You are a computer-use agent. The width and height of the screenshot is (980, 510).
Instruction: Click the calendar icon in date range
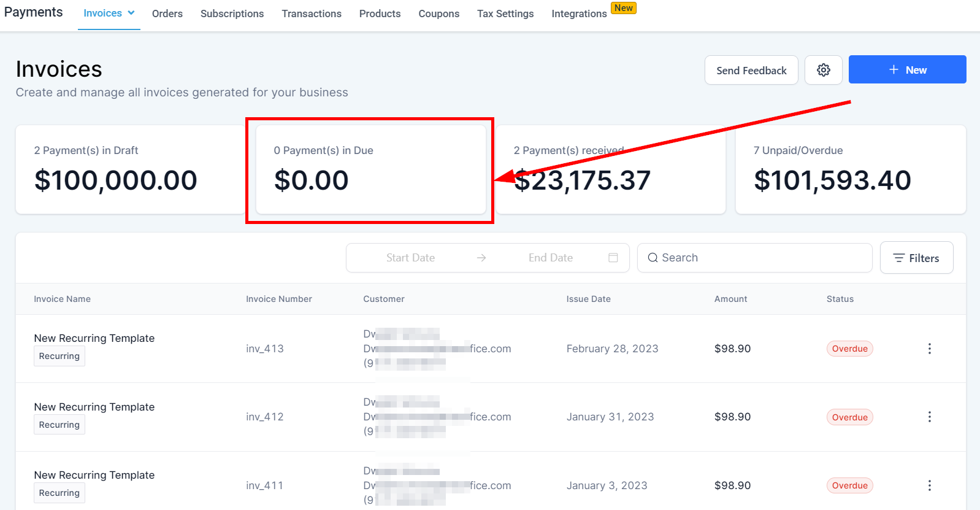click(613, 258)
